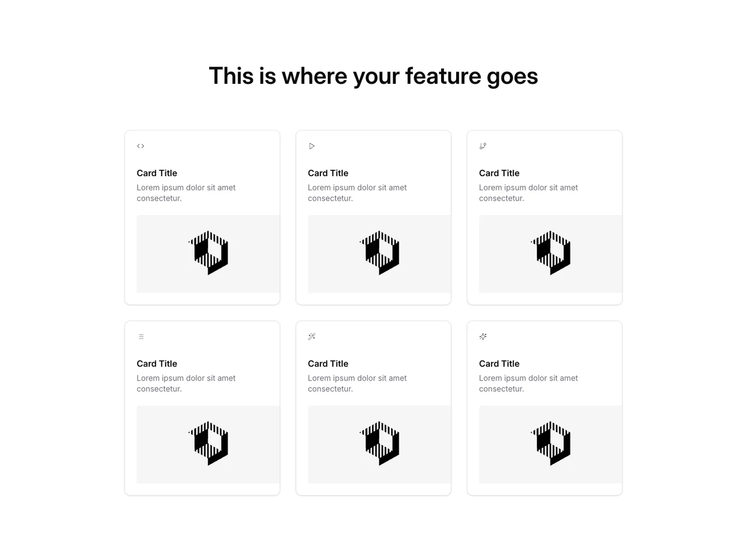The height and width of the screenshot is (560, 747).
Task: Click the list lines icon
Action: point(141,337)
